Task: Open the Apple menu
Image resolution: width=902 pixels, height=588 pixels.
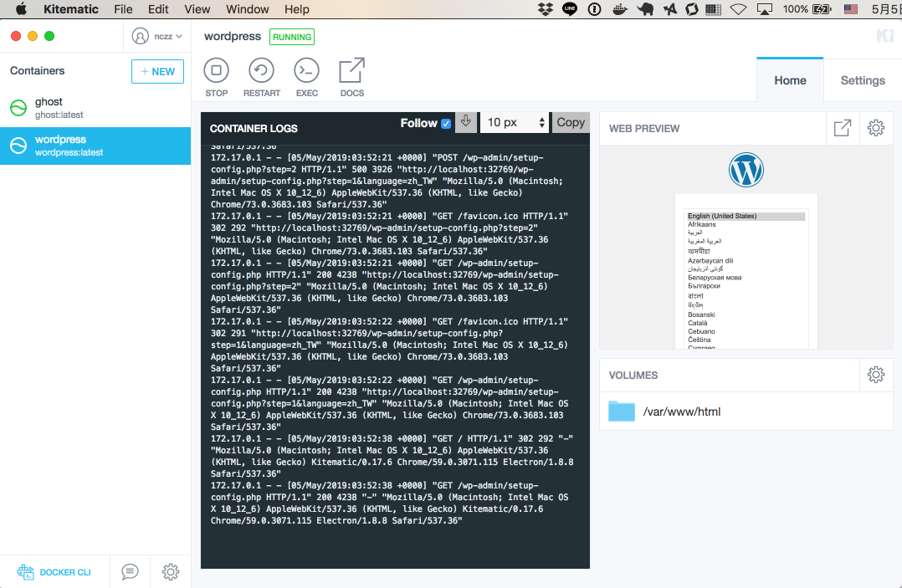Action: 21,8
